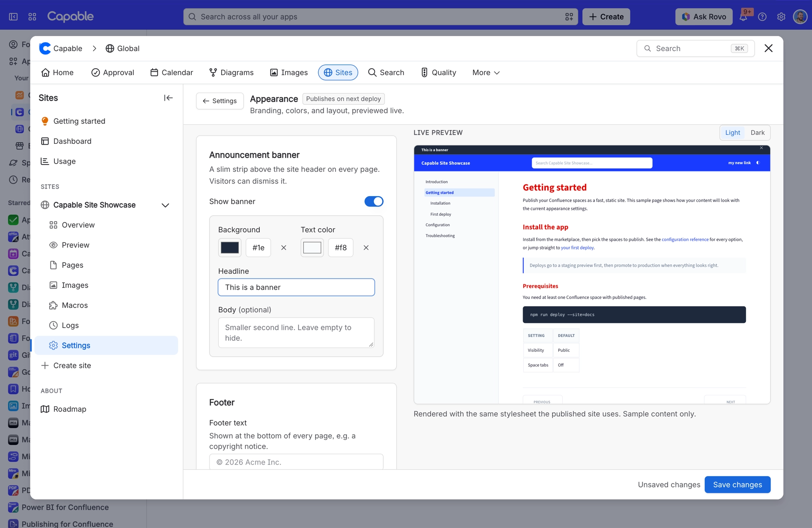Collapse the Sites sidebar panel icon

168,98
